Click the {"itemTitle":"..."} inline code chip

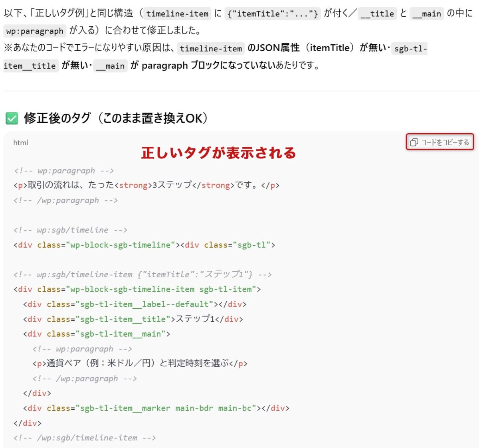point(273,14)
